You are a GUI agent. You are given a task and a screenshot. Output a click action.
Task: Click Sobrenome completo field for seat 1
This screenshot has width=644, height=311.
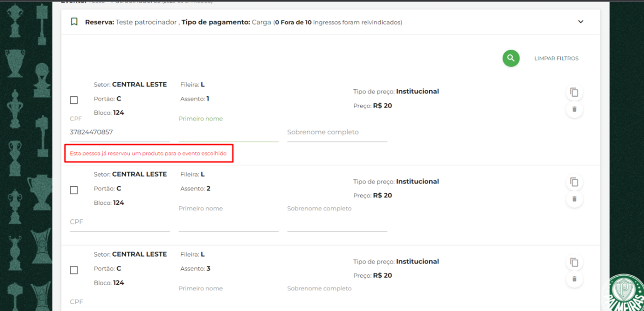(x=337, y=132)
